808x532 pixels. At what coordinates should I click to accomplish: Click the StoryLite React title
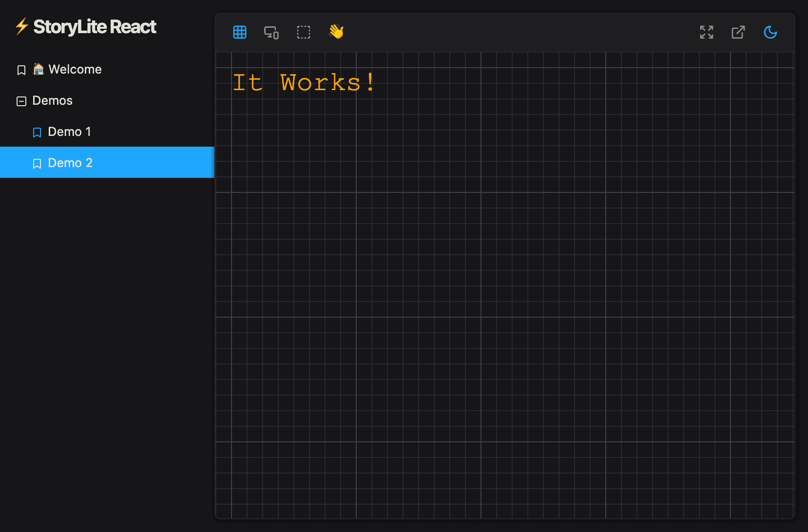[x=95, y=27]
